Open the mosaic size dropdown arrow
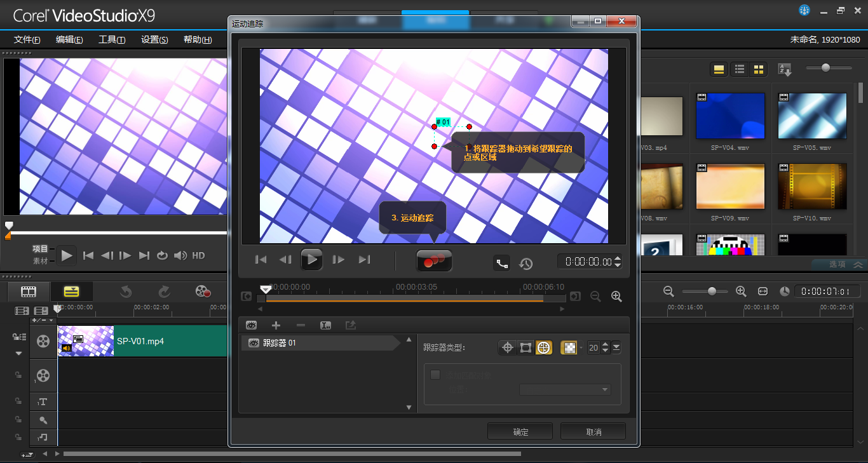The image size is (868, 463). [616, 347]
